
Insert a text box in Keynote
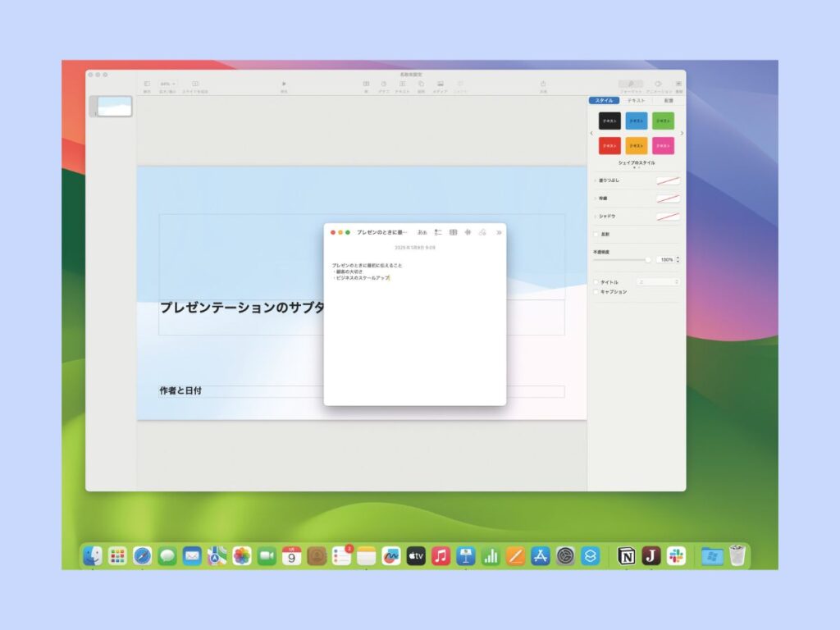402,84
